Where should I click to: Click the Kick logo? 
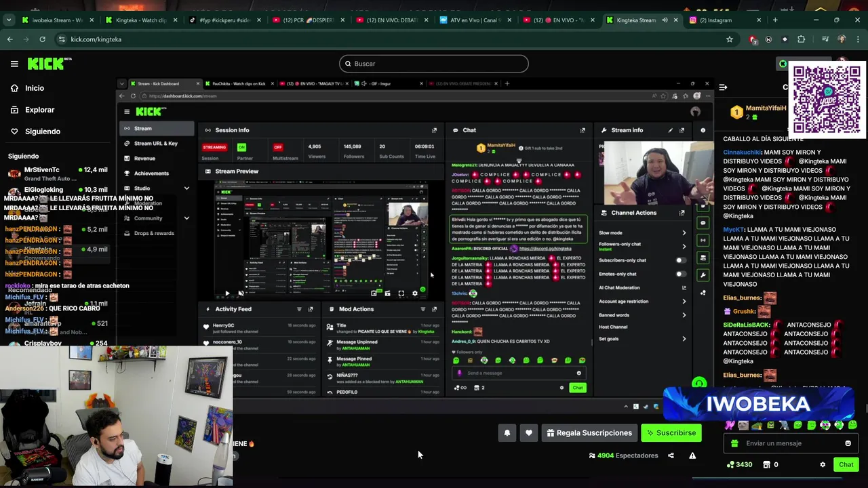[49, 64]
